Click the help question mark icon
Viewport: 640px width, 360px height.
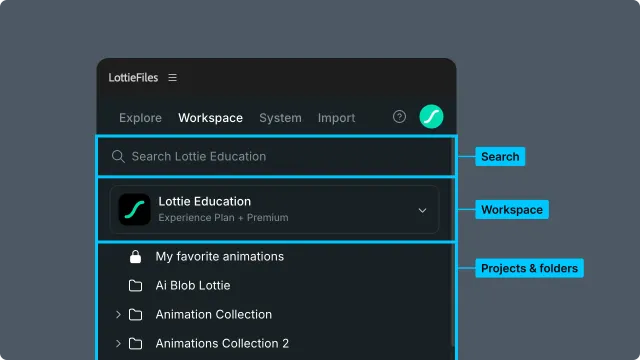coord(399,117)
